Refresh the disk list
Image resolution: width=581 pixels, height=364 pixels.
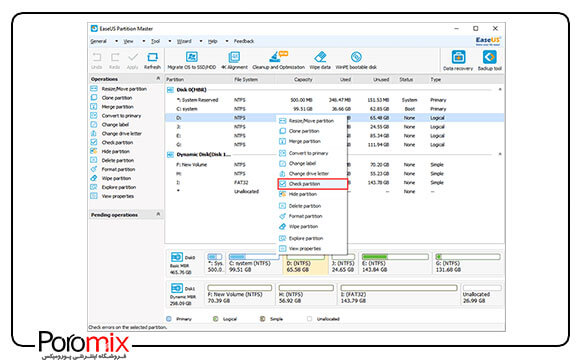click(x=152, y=61)
